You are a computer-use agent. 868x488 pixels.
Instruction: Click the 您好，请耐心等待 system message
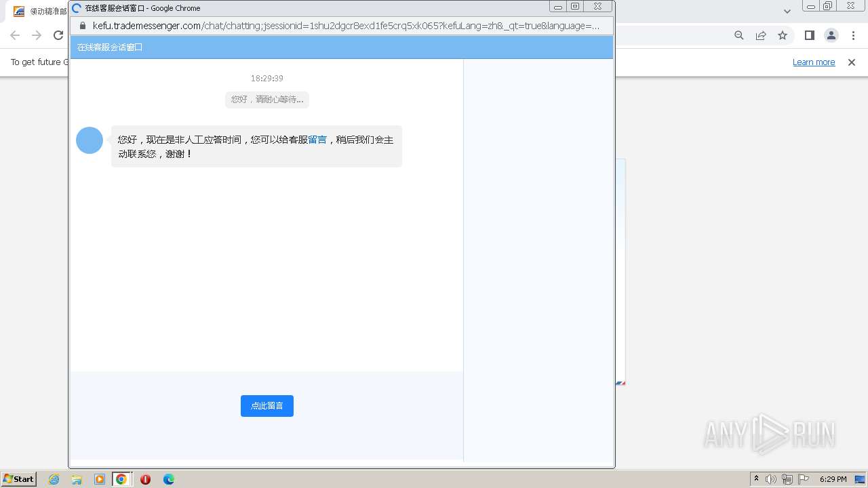(x=267, y=100)
